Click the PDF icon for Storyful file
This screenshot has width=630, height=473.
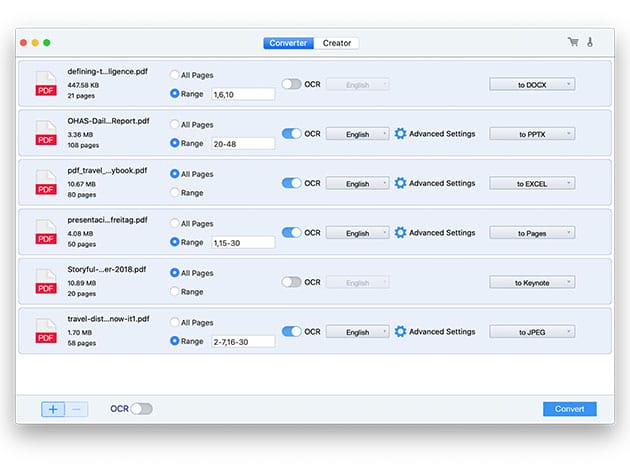coord(46,283)
